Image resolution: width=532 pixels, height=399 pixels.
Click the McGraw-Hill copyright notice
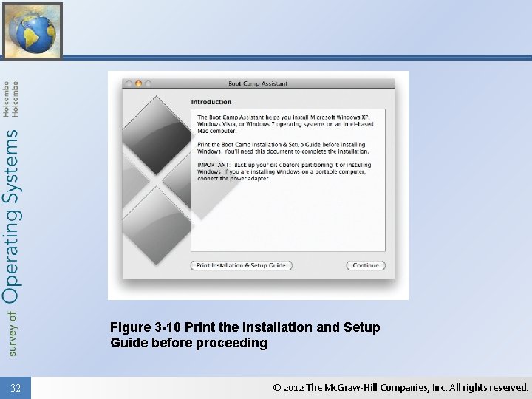tap(400, 387)
